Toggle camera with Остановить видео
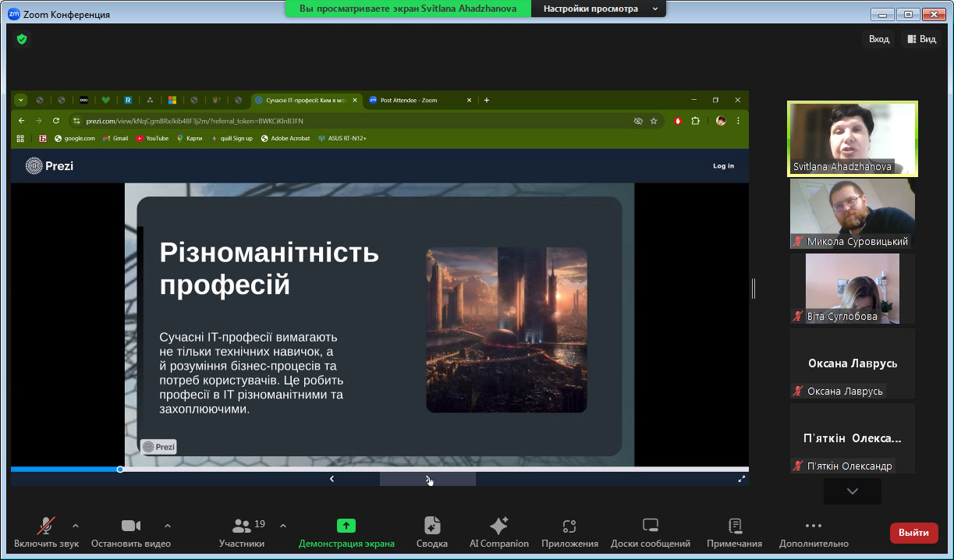 coord(130,526)
